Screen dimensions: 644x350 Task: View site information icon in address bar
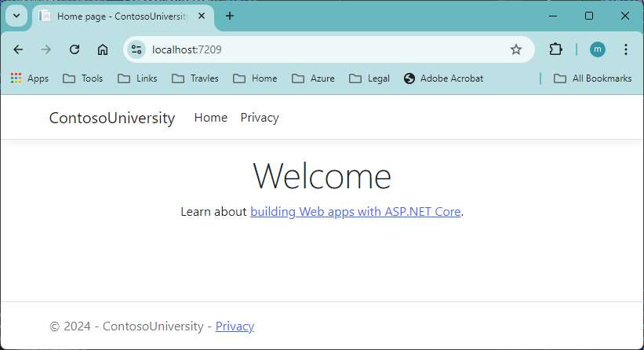[136, 49]
